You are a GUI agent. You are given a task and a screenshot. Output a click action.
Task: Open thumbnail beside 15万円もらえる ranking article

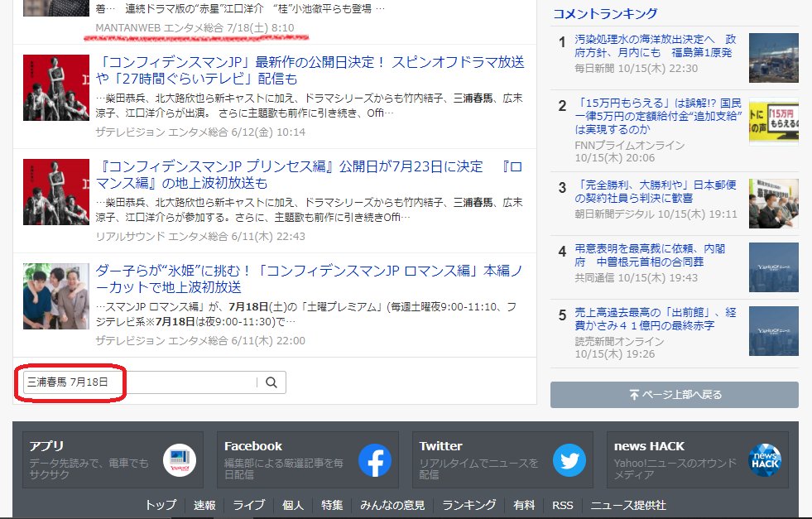(774, 122)
